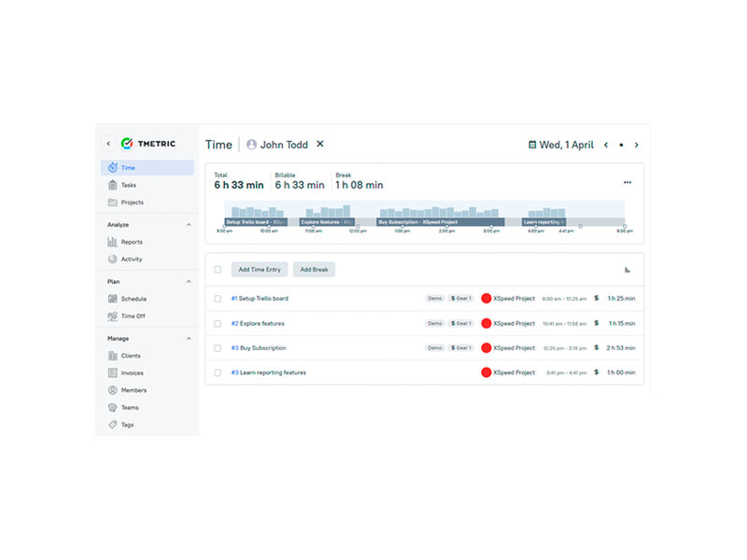
Task: Toggle billable dollar icon on Learn reporting row
Action: [596, 372]
